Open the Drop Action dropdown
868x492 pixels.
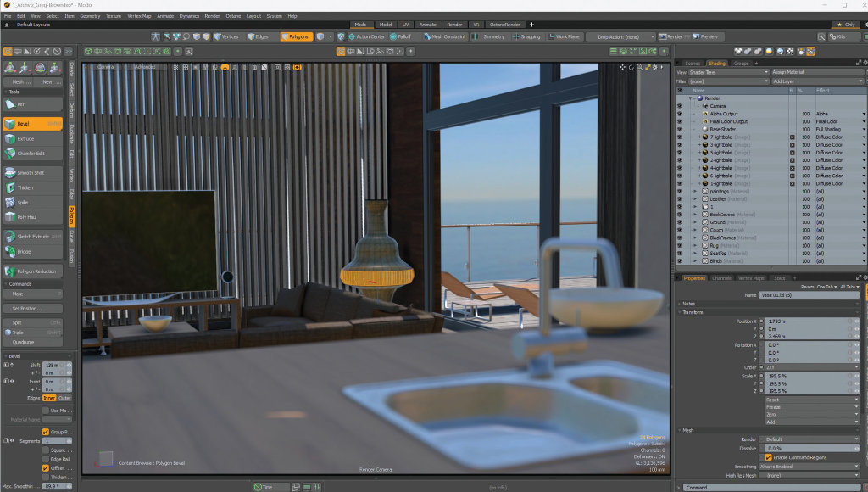[622, 36]
